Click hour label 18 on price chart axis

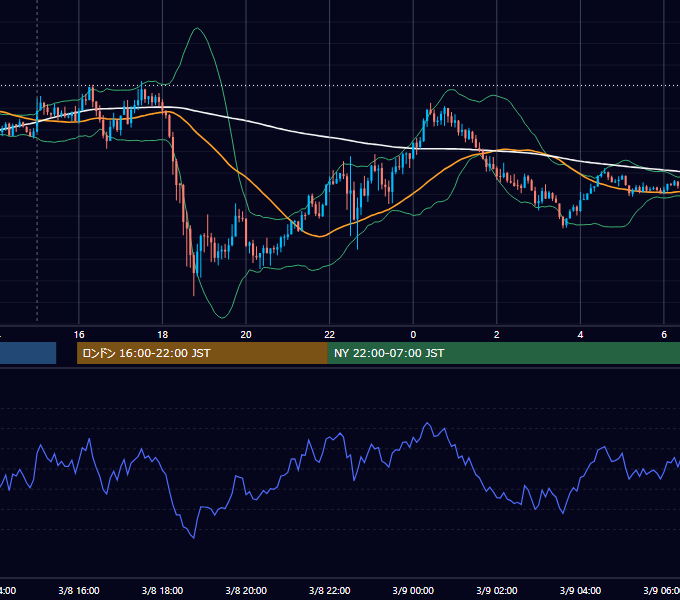pyautogui.click(x=163, y=335)
